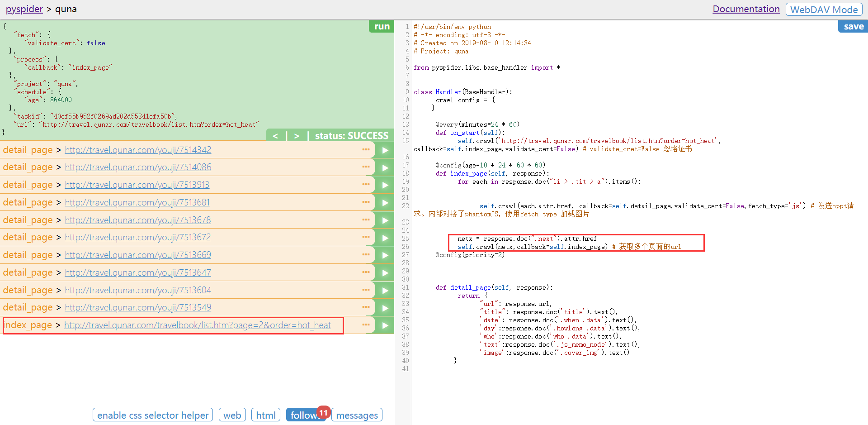Switch to the messages tab
This screenshot has height=425, width=868.
click(357, 415)
